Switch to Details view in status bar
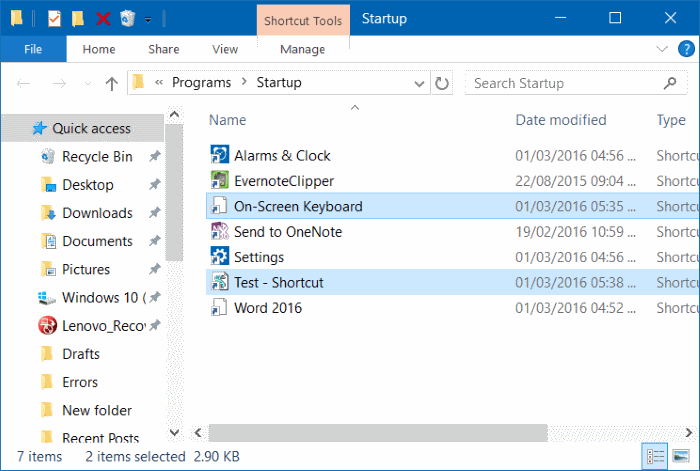Image resolution: width=700 pixels, height=471 pixels. click(x=655, y=456)
